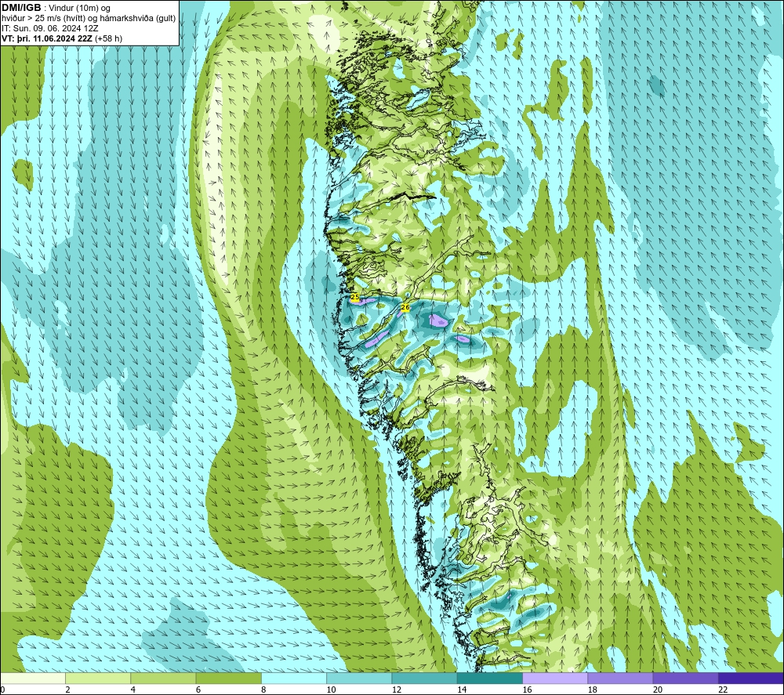Click the yellow gust marker labeled 26
This screenshot has width=784, height=695.
[405, 307]
